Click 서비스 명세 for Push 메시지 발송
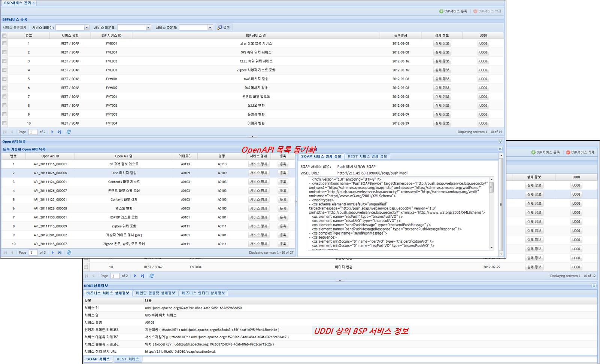The width and height of the screenshot is (600, 364). tap(259, 173)
